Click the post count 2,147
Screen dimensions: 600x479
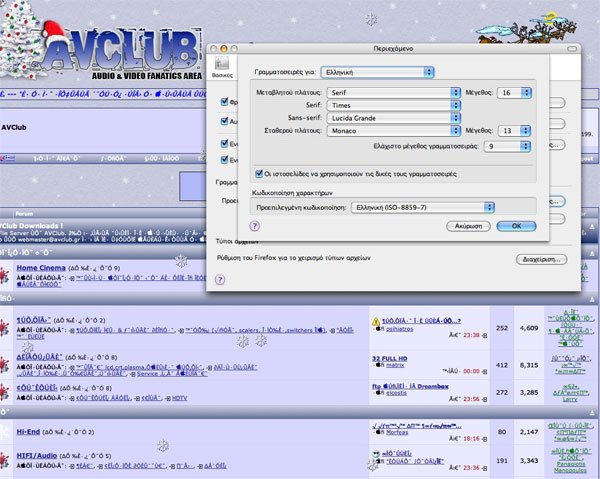[529, 432]
